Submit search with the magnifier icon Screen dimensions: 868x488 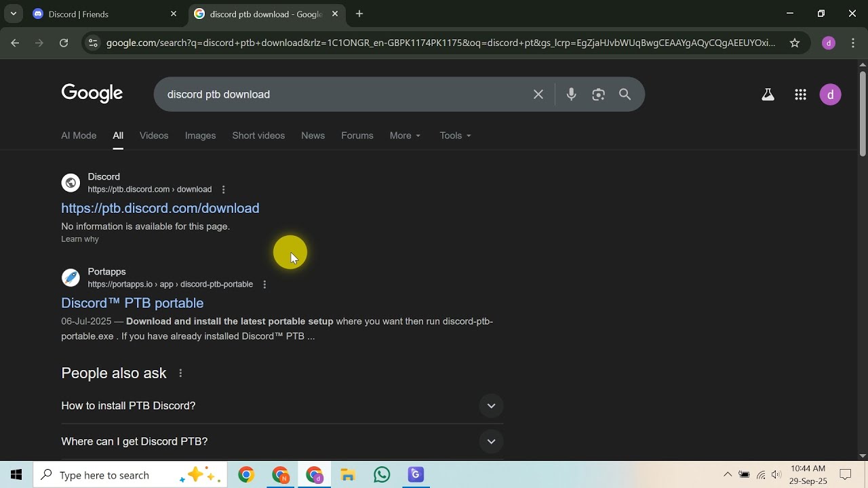[625, 94]
